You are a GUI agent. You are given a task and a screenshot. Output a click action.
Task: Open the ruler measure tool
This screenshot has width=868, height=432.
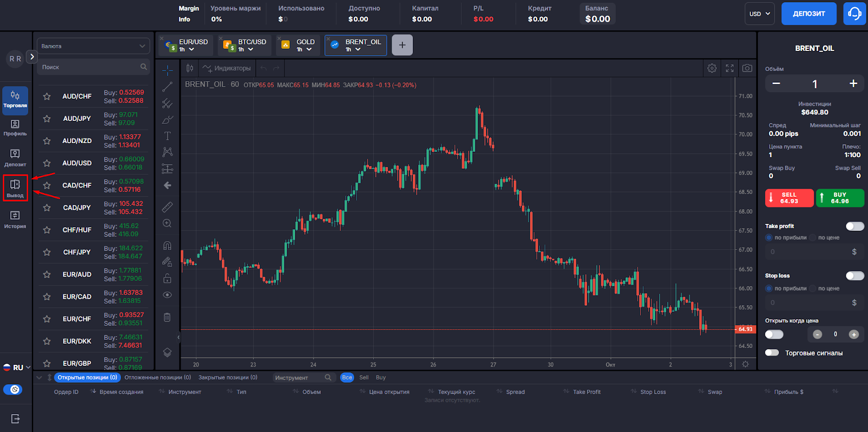(167, 207)
